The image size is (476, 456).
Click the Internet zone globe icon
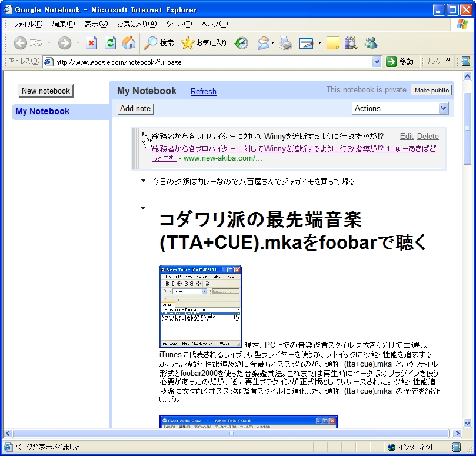point(392,447)
